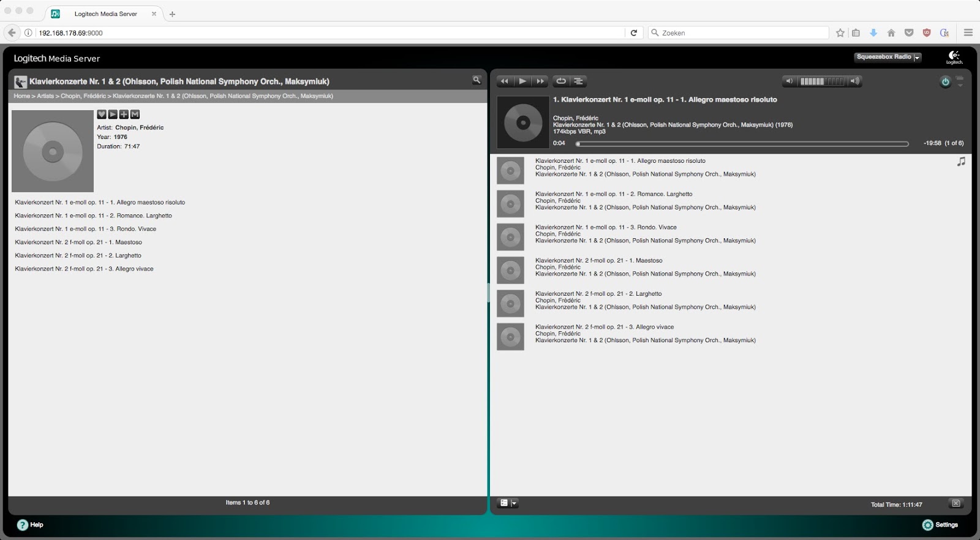This screenshot has height=540, width=980.
Task: Select library track 'Nr. 1 - 2. Romance. Larghetto'
Action: pyautogui.click(x=94, y=216)
